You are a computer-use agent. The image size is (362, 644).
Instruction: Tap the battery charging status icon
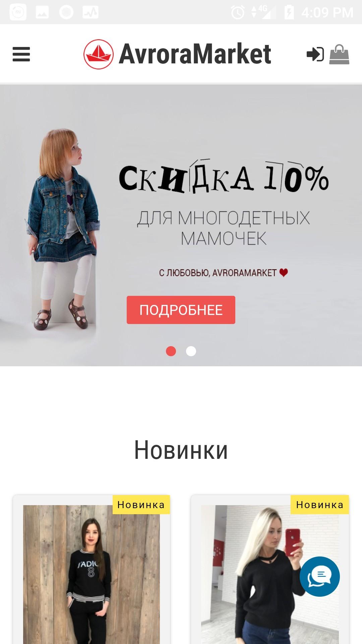(289, 12)
